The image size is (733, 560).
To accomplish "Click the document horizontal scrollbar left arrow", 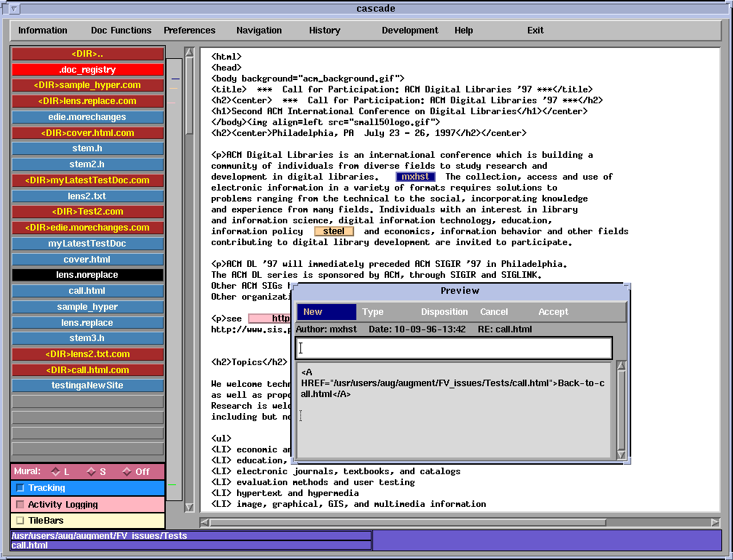I will coord(205,522).
